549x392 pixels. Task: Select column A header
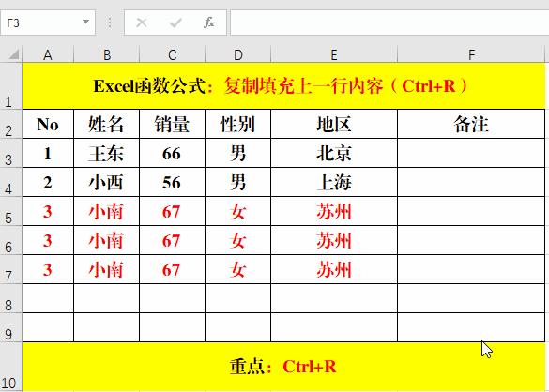click(x=48, y=54)
